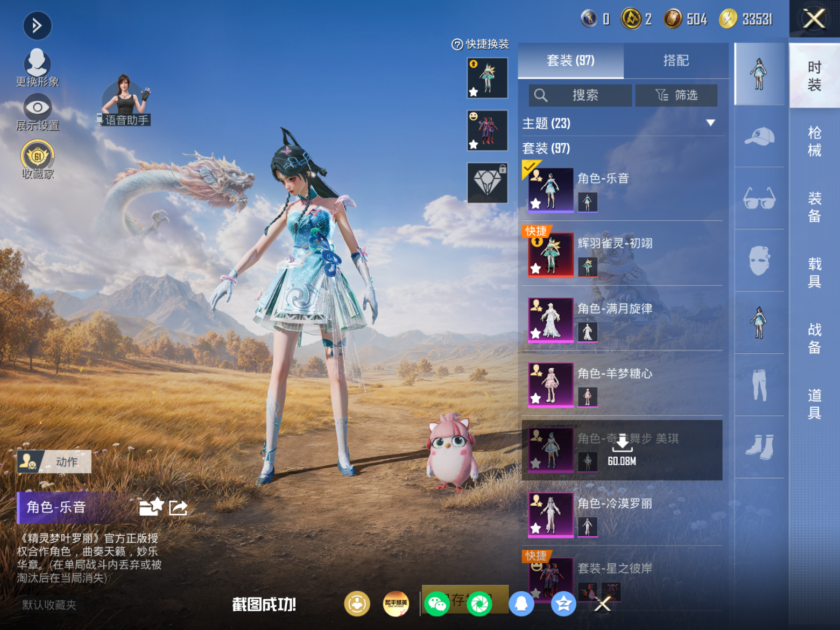Click the 搜索 search field
Screen dimensions: 840x630
tap(580, 95)
